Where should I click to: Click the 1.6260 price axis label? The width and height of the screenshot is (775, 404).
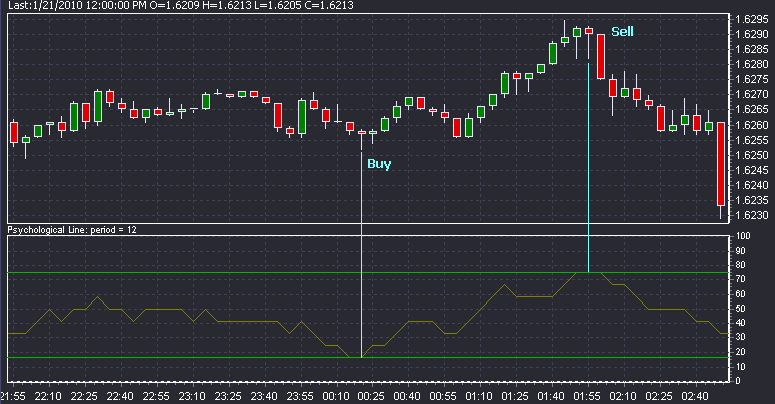click(x=752, y=125)
